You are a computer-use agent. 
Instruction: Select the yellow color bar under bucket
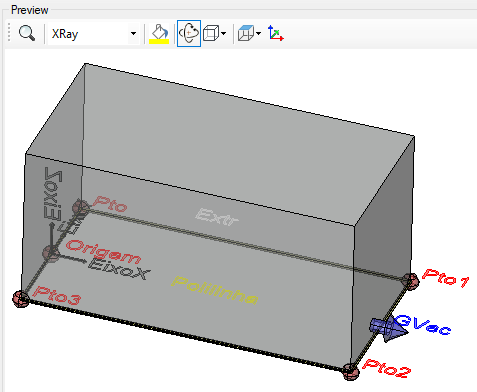[x=159, y=41]
